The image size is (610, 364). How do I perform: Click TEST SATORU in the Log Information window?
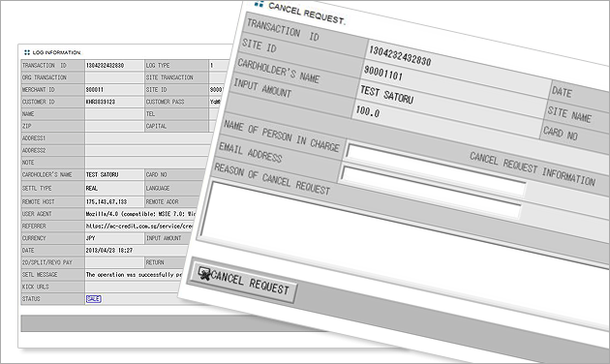[x=102, y=174]
